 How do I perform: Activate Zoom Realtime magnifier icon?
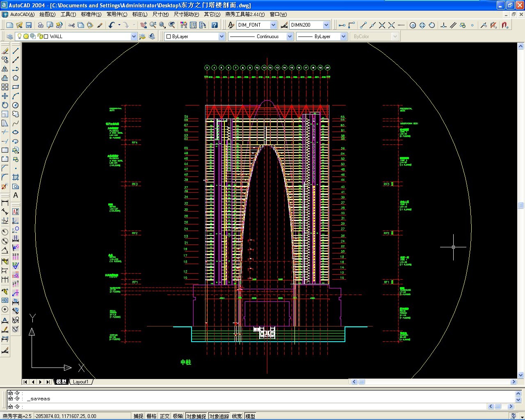(x=153, y=25)
